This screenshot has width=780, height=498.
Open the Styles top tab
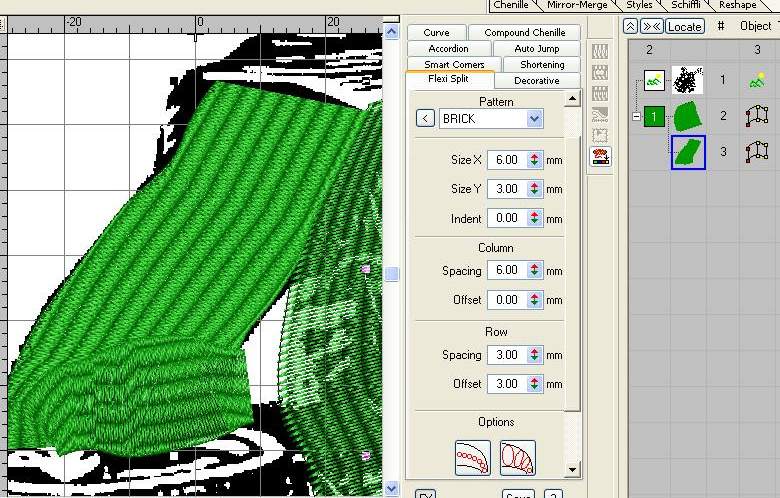pyautogui.click(x=639, y=5)
